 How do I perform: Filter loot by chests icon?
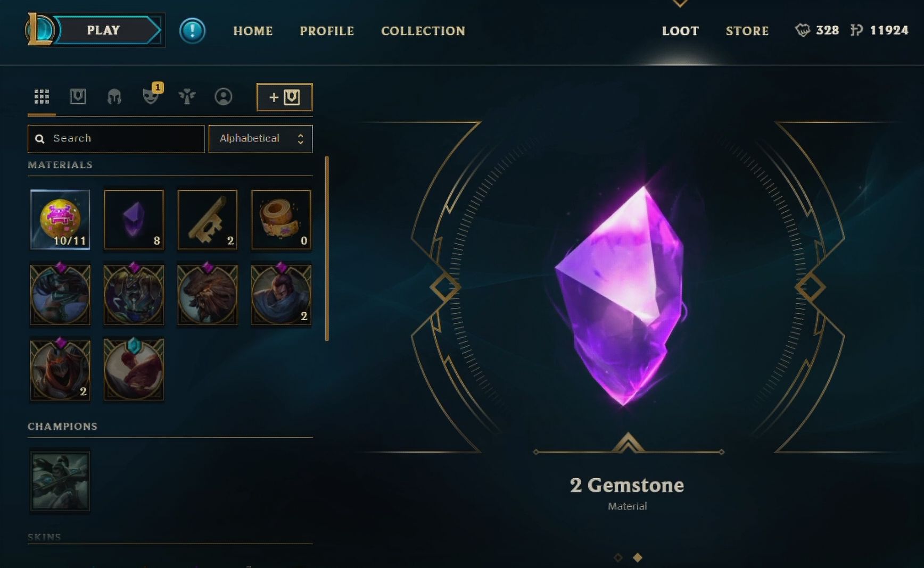pos(78,97)
